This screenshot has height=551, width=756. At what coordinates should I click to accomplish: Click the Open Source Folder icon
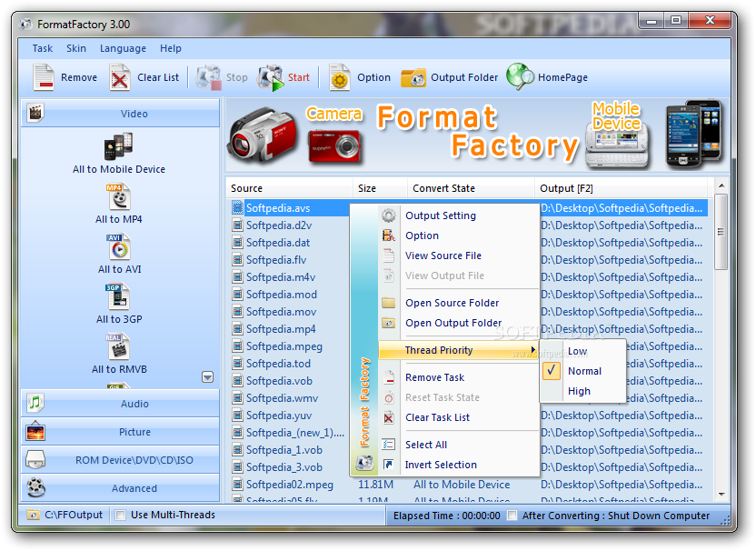[389, 303]
